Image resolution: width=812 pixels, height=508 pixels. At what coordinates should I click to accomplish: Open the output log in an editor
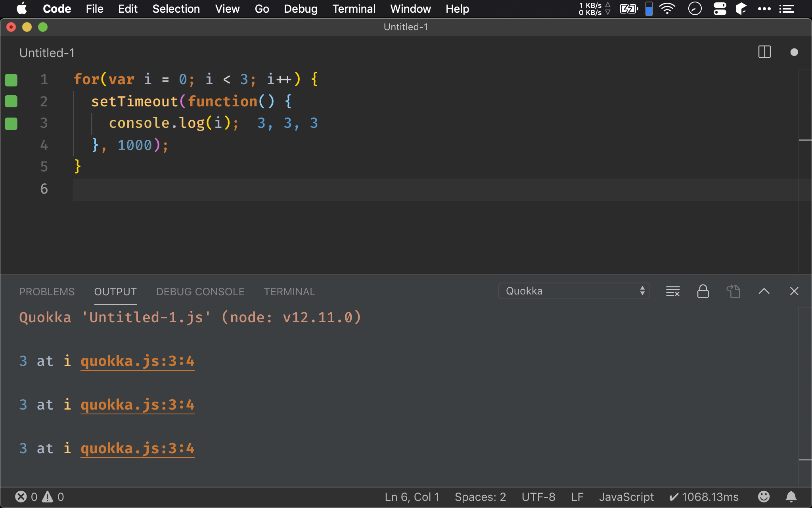pos(733,291)
